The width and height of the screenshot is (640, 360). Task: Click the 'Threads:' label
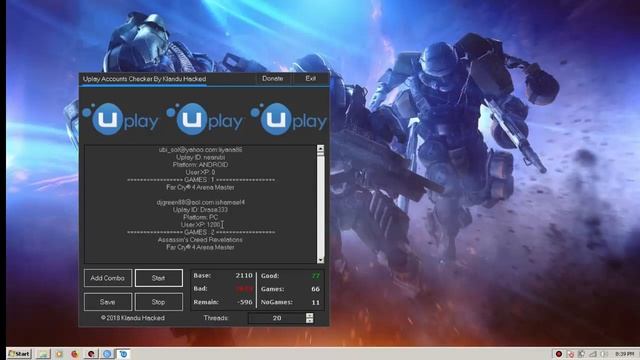[216, 318]
